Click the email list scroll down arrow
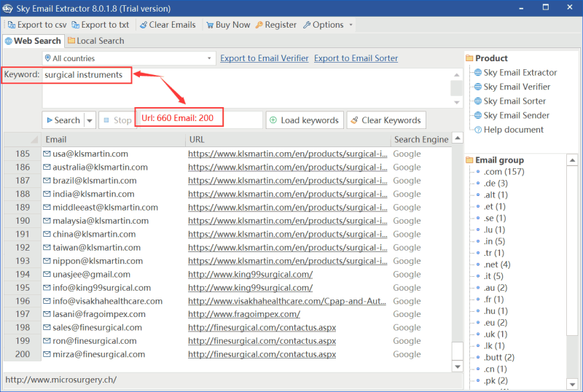 click(x=458, y=366)
